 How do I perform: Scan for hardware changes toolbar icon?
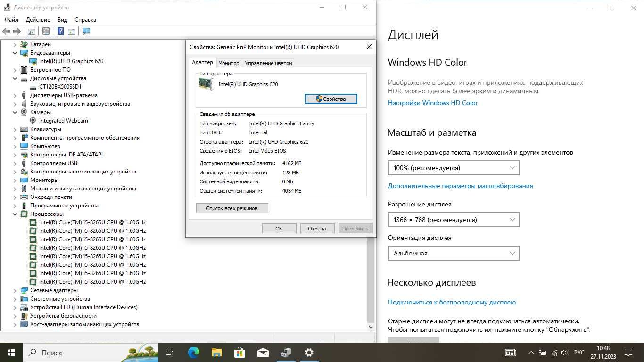click(x=86, y=31)
